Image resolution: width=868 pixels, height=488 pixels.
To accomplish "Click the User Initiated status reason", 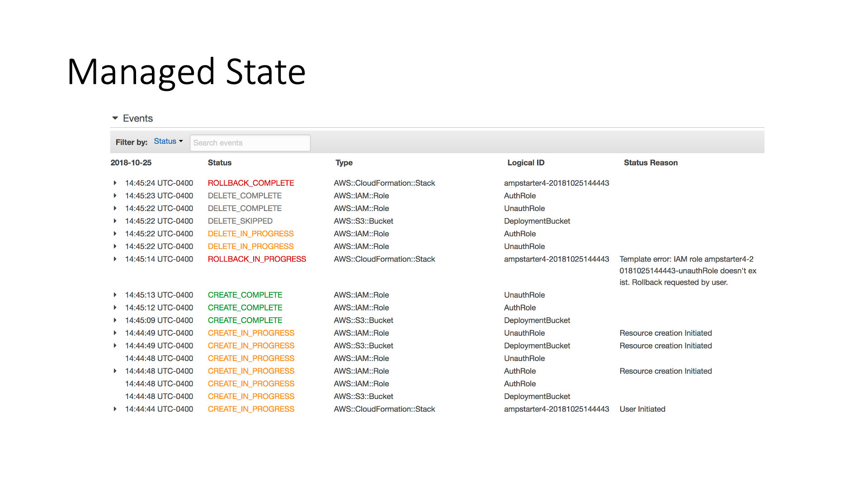I will pyautogui.click(x=642, y=409).
